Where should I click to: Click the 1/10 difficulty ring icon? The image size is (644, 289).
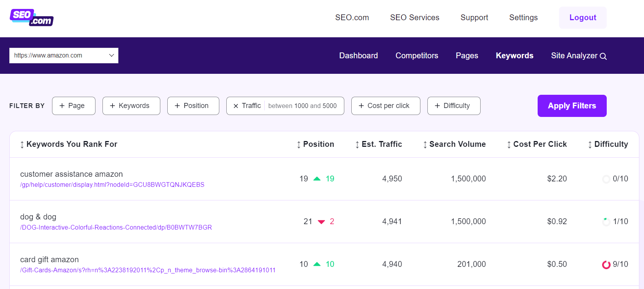click(x=606, y=222)
